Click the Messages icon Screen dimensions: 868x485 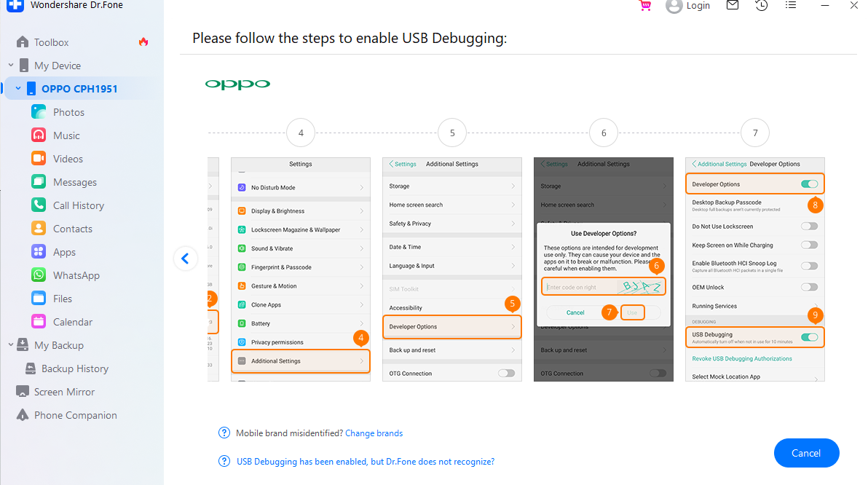[x=39, y=181]
